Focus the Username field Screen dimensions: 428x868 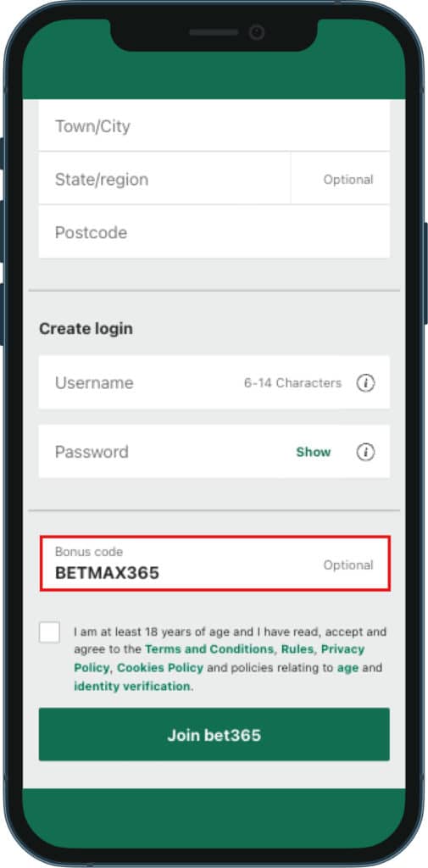[x=214, y=382]
